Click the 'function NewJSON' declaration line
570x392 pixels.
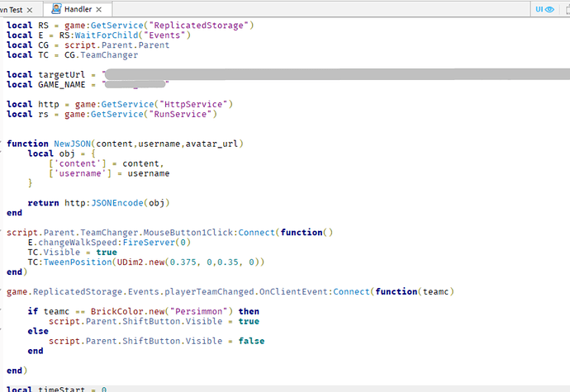tap(125, 144)
